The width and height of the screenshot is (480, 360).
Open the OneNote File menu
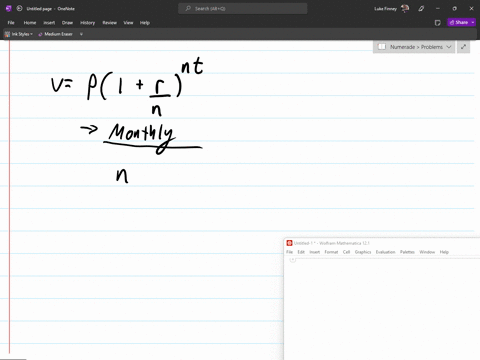pyautogui.click(x=11, y=23)
